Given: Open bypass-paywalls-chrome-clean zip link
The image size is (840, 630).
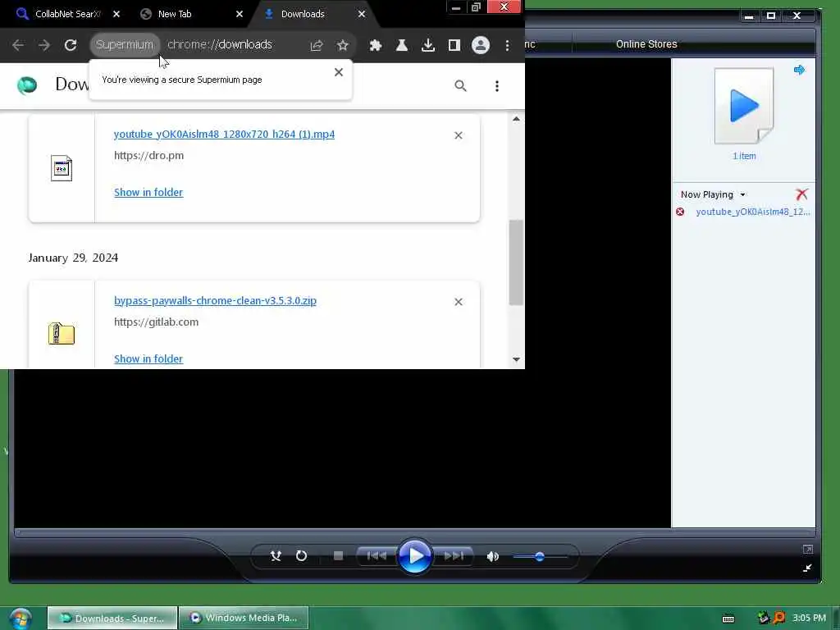Looking at the screenshot, I should pos(215,300).
